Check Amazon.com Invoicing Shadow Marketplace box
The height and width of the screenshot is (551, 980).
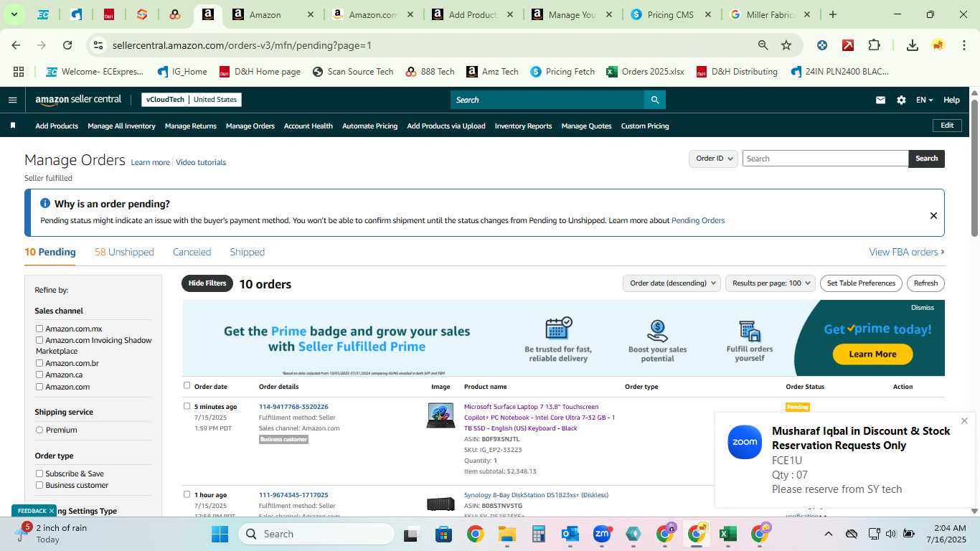point(39,340)
